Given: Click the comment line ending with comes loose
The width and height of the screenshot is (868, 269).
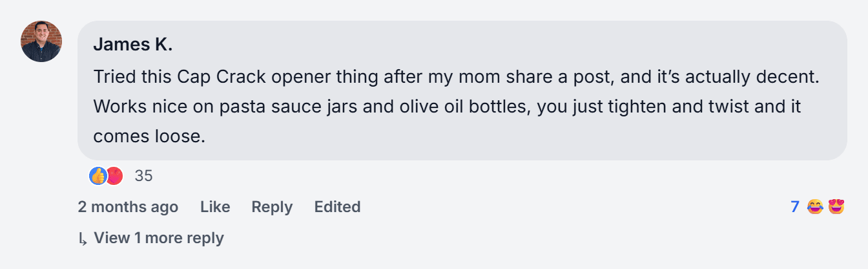Looking at the screenshot, I should point(149,136).
